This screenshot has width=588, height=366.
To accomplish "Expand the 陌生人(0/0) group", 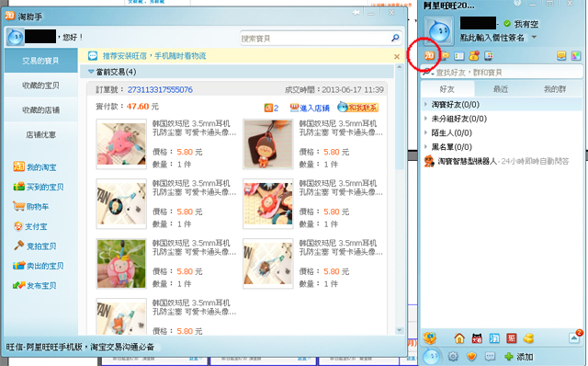I will [x=502, y=133].
